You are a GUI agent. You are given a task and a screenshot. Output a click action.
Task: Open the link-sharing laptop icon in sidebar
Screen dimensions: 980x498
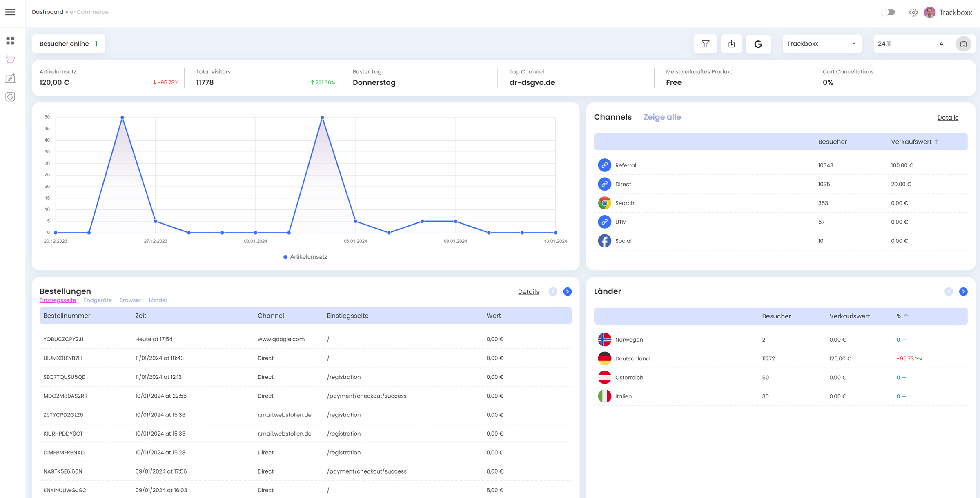[x=10, y=78]
